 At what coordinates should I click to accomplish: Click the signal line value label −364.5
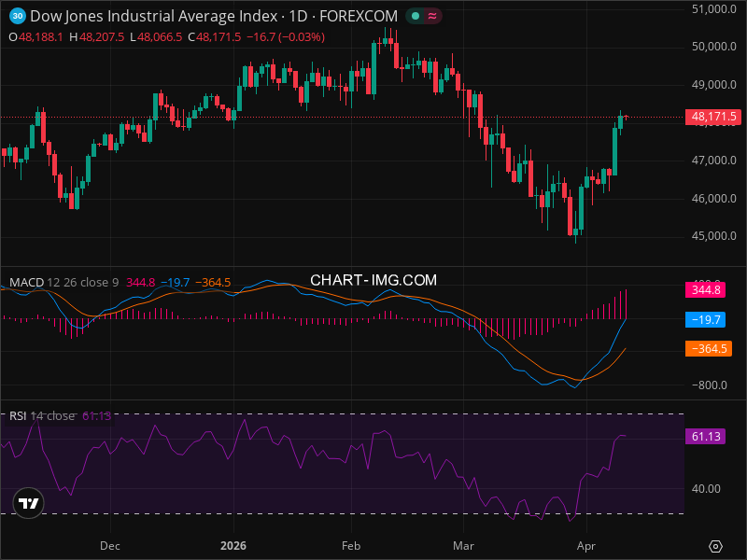[x=709, y=348]
